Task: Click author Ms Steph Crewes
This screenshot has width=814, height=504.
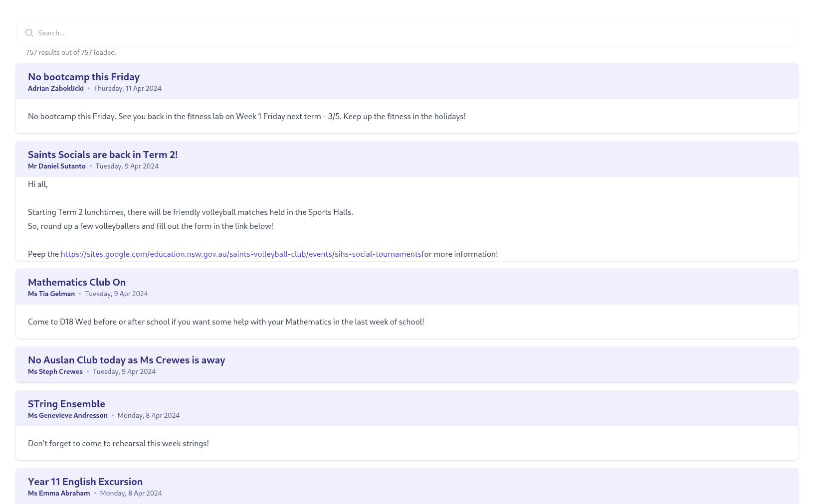Action: 55,372
